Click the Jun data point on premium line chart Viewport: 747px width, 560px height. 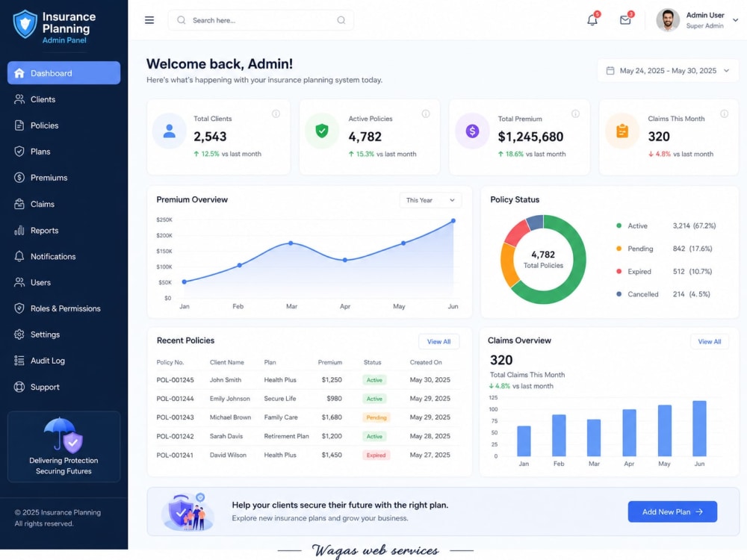point(453,221)
